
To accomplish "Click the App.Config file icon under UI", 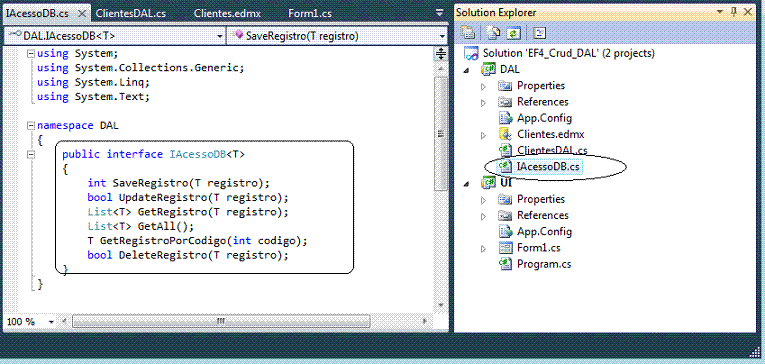I will 505,231.
